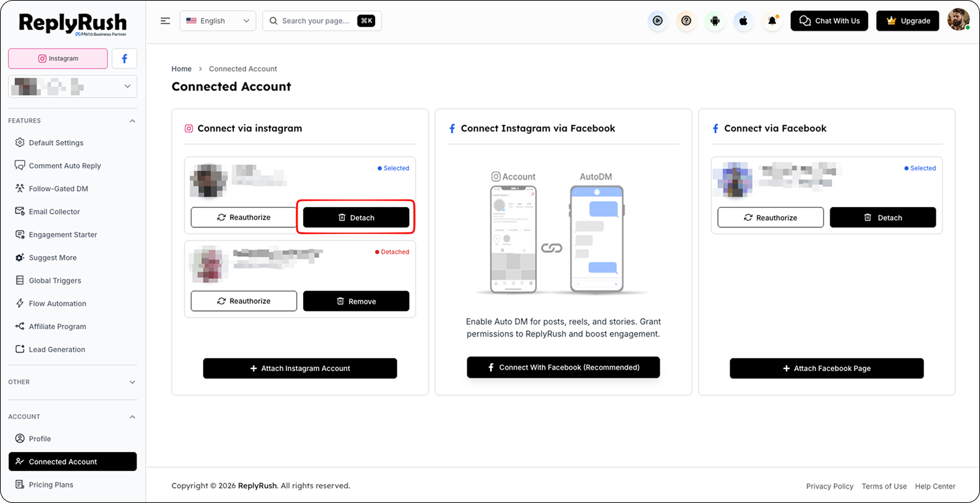This screenshot has height=503, width=980.
Task: Click the ReplyRush logo
Action: click(73, 24)
